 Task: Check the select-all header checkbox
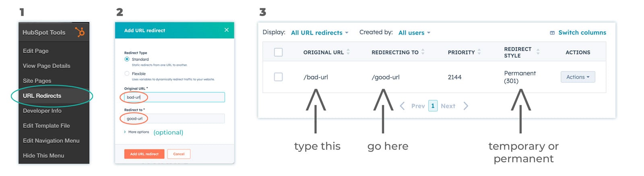point(278,52)
